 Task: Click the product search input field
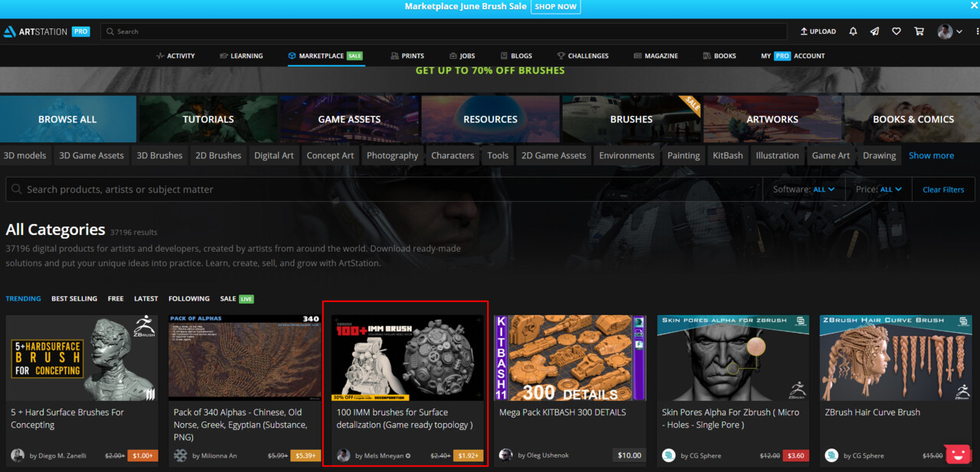tap(384, 189)
